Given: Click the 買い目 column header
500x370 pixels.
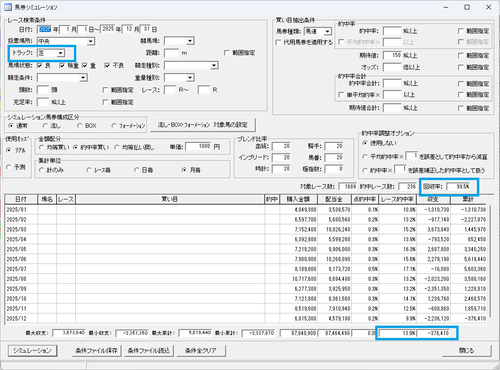Looking at the screenshot, I should (170, 199).
